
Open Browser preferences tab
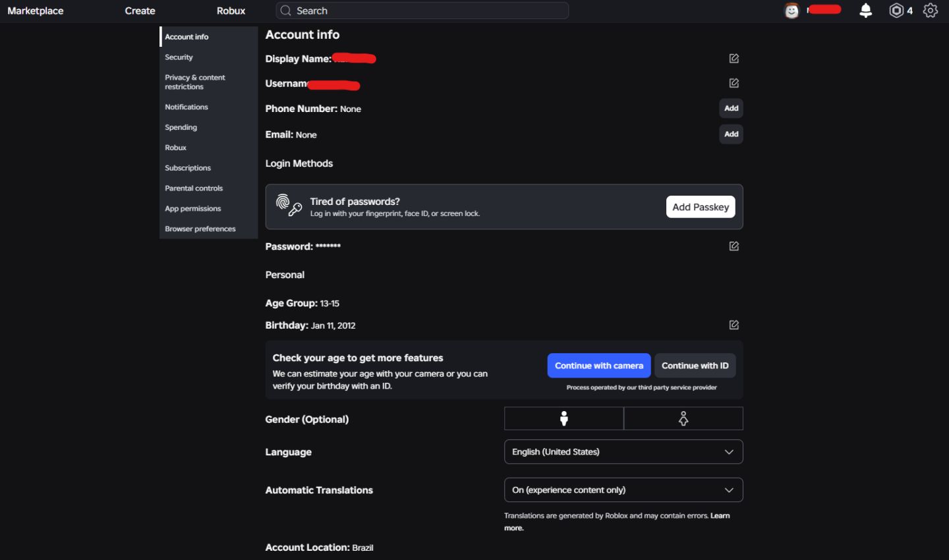pos(208,229)
